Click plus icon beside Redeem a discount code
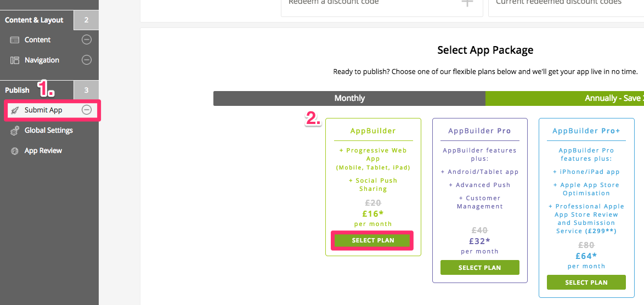644x305 pixels. pyautogui.click(x=467, y=2)
